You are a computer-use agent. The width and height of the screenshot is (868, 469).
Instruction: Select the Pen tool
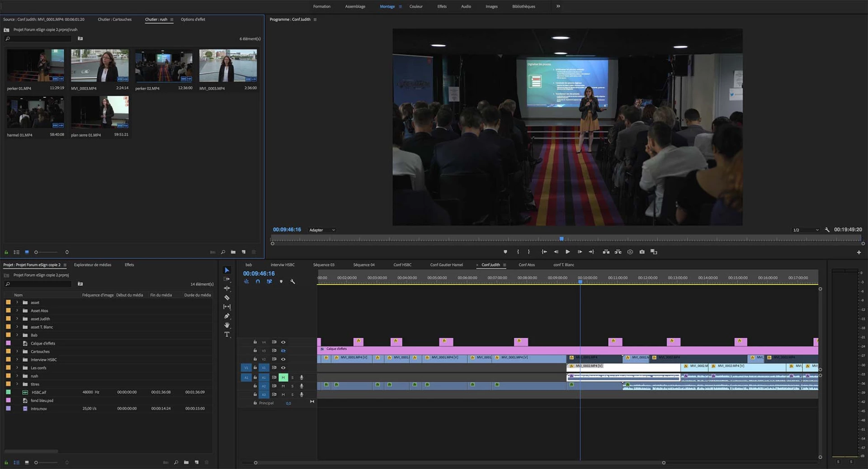point(227,316)
